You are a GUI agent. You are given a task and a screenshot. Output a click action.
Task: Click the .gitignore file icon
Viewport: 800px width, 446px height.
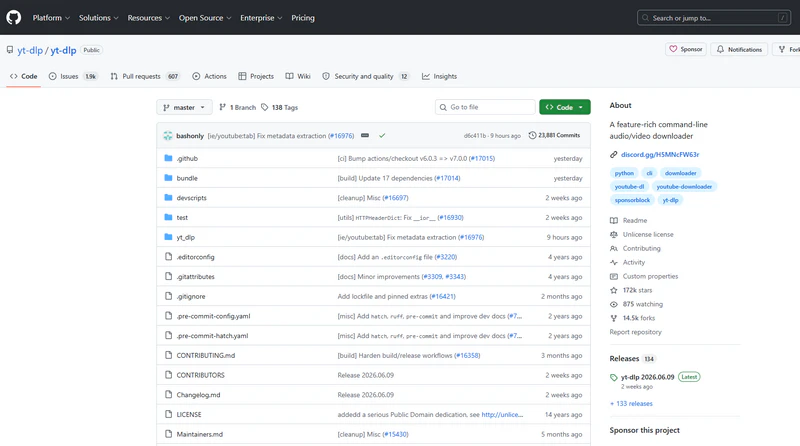(x=168, y=296)
